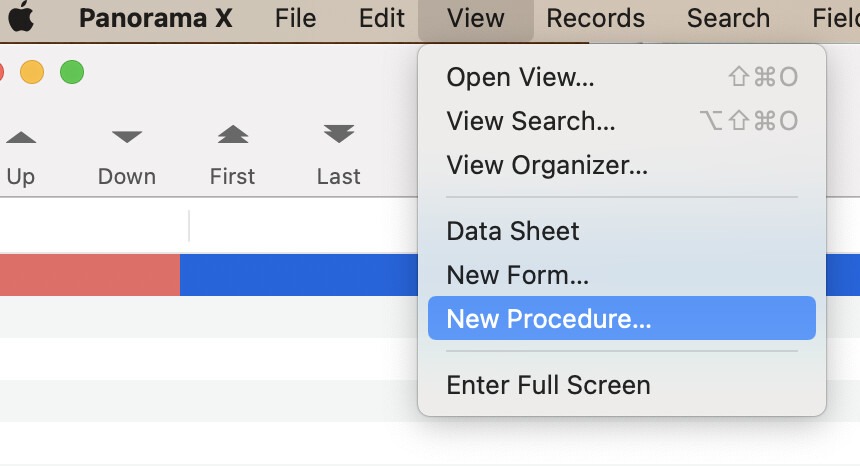Open the File menu

click(295, 18)
